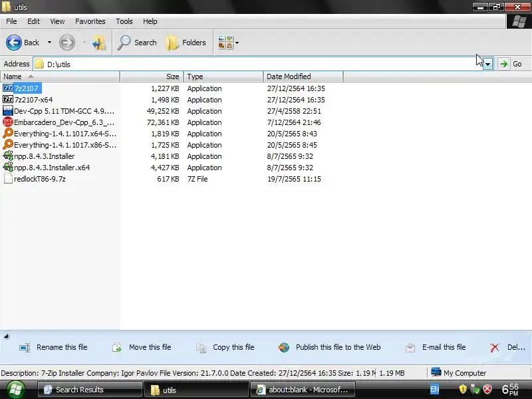The image size is (532, 399).
Task: Click the yellow security shield tray icon
Action: pyautogui.click(x=463, y=389)
